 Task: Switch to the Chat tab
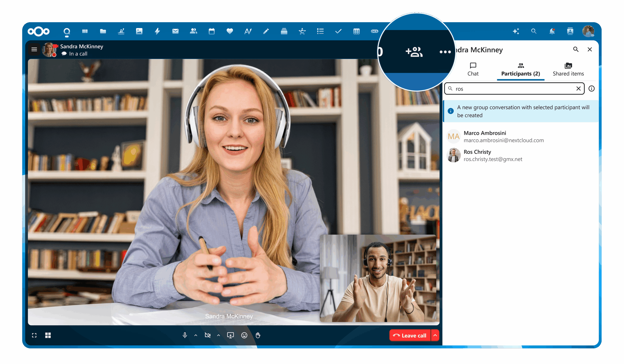(473, 69)
